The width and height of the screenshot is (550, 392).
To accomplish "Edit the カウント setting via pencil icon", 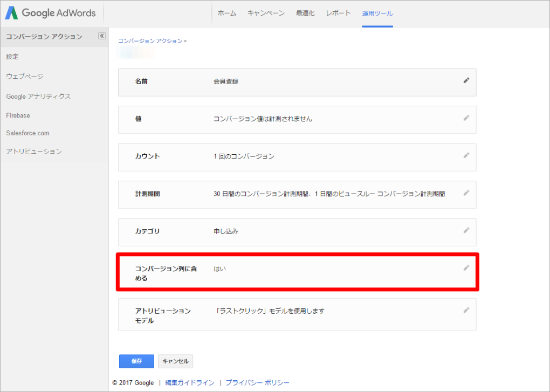I will [466, 155].
